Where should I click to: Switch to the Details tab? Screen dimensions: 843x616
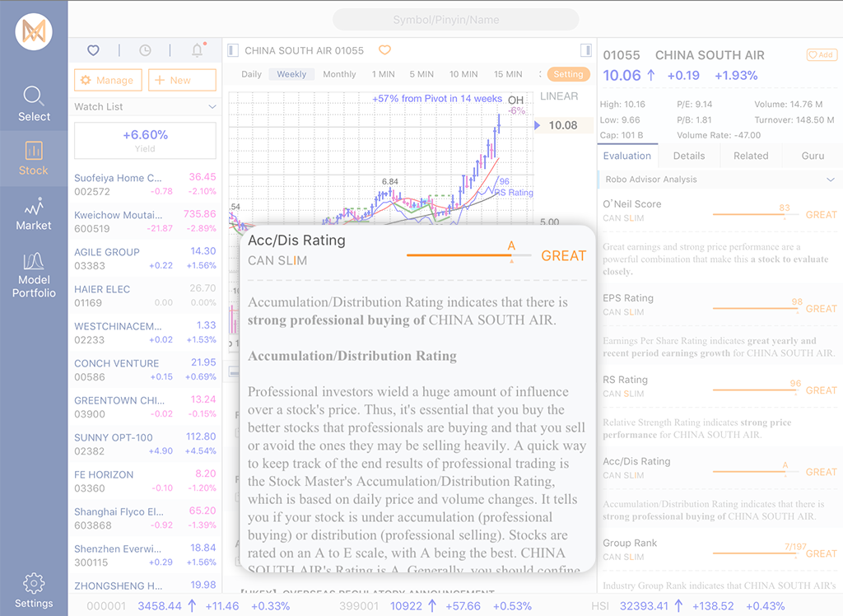click(689, 156)
